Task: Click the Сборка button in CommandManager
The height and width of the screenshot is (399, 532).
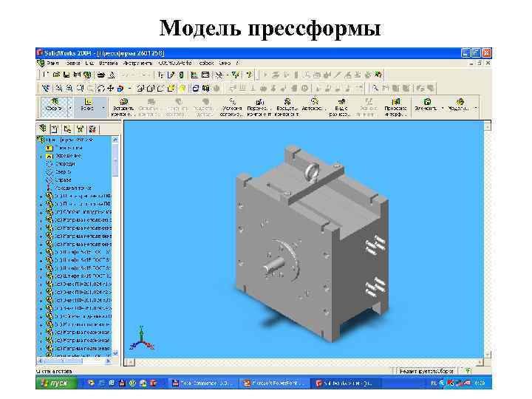Action: coord(54,106)
